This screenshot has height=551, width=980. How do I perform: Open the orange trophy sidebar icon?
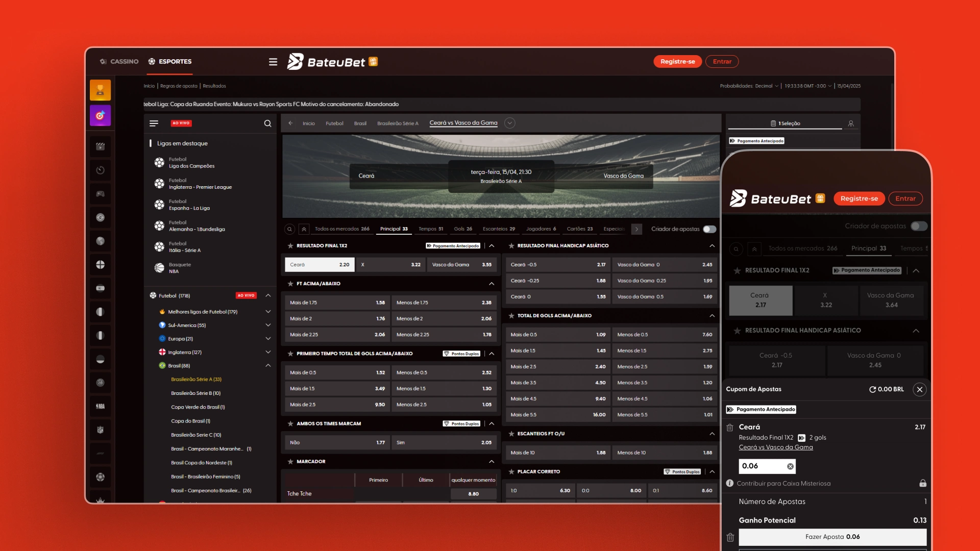[x=100, y=90]
